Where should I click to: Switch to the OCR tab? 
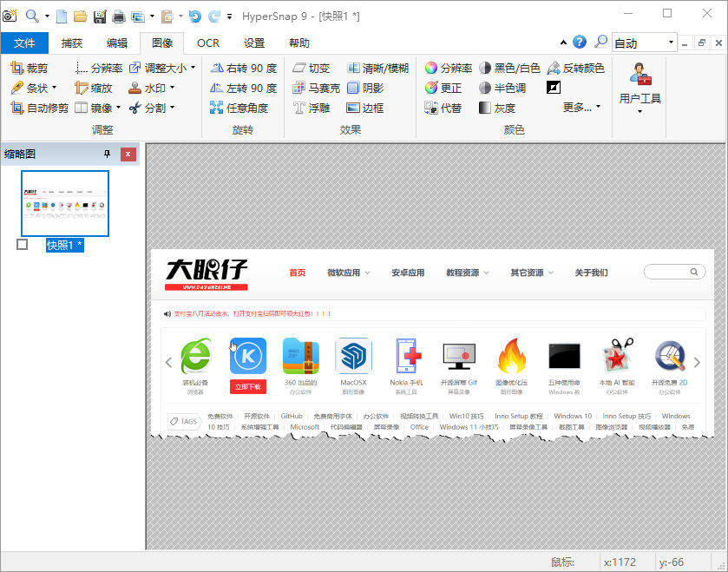(x=208, y=43)
